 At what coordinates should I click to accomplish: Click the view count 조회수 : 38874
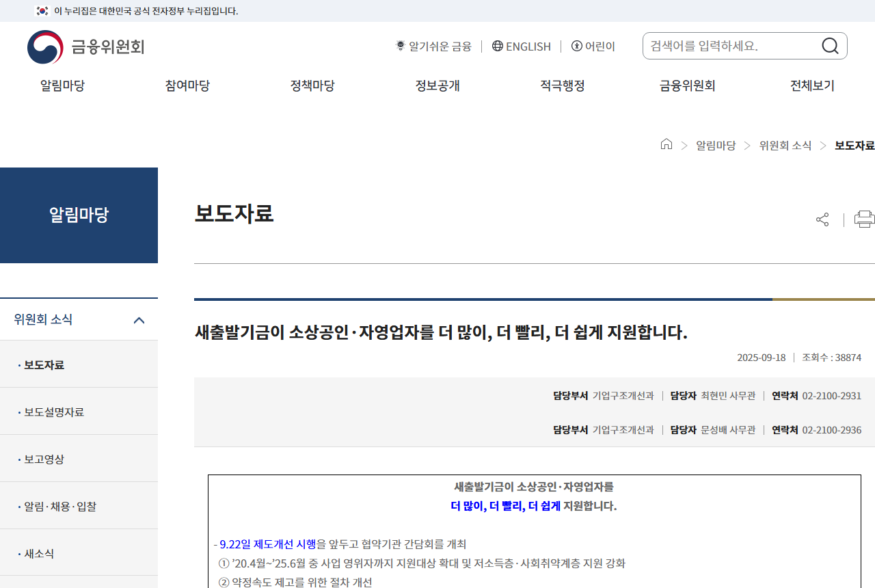(x=832, y=358)
